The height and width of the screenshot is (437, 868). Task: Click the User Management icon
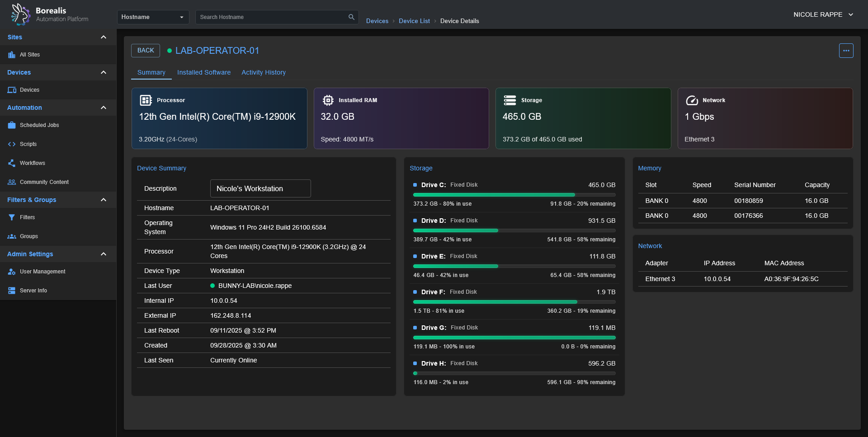[12, 272]
